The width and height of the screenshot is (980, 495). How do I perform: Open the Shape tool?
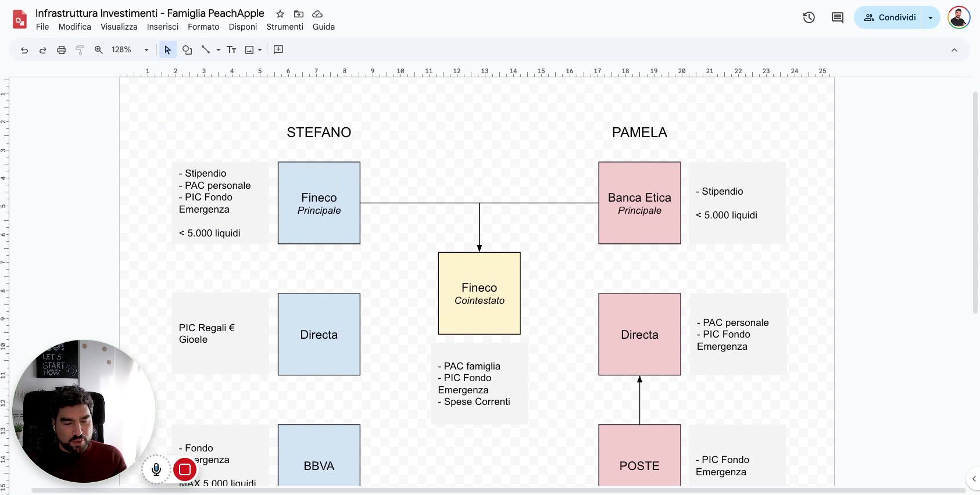coord(187,50)
